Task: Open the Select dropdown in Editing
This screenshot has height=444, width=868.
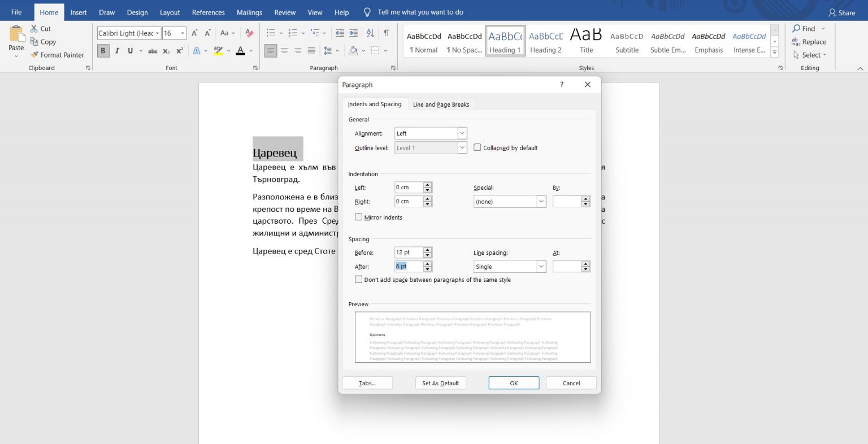Action: (810, 55)
